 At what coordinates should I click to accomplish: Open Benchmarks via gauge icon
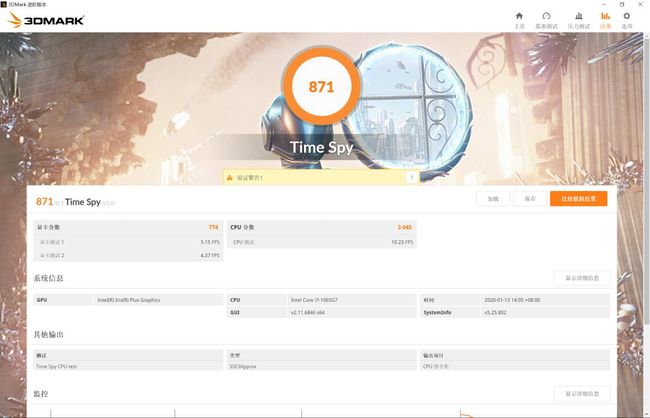[x=546, y=16]
